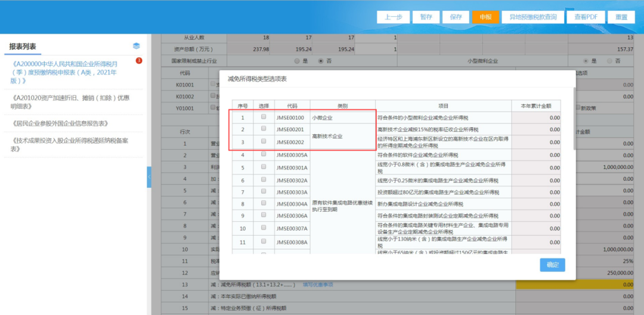Open A201020资产加速折旧 优惠明细表

tap(71, 102)
